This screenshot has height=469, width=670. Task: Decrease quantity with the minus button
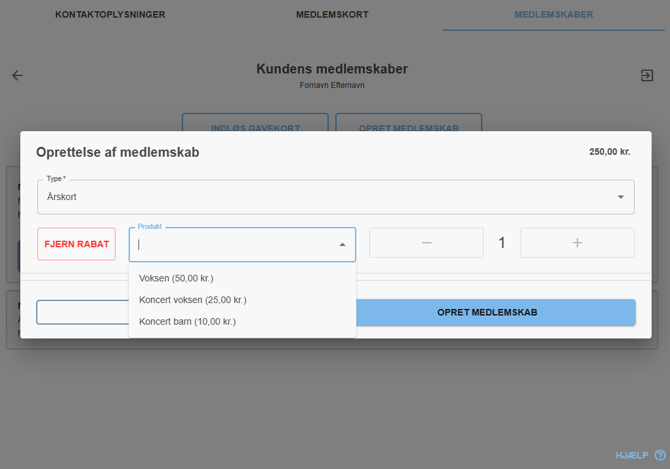(x=426, y=243)
